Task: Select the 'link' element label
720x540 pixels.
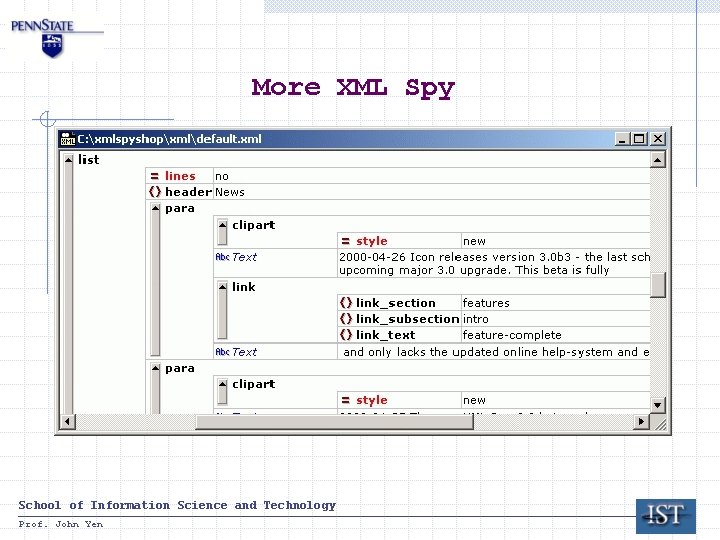Action: click(243, 287)
